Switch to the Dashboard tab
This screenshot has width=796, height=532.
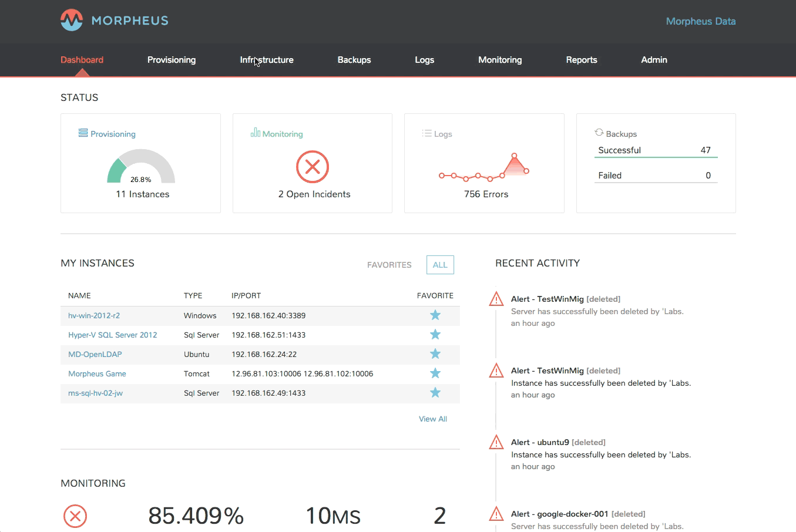pyautogui.click(x=82, y=60)
